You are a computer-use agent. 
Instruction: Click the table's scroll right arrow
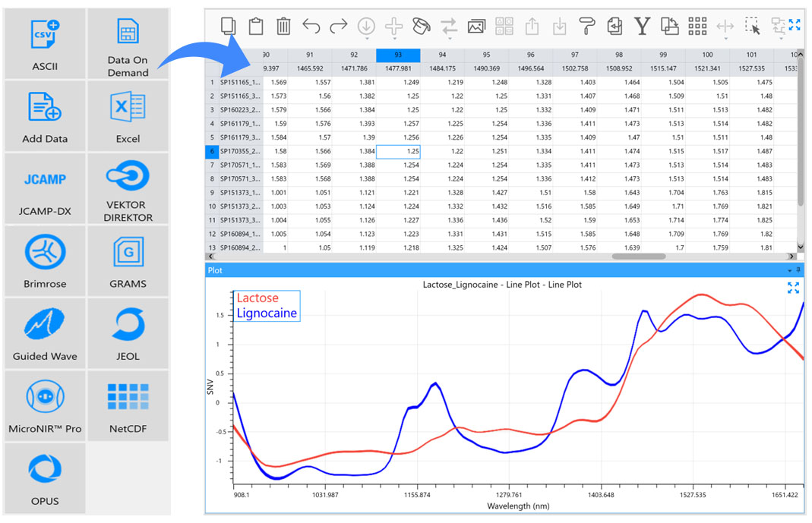791,256
